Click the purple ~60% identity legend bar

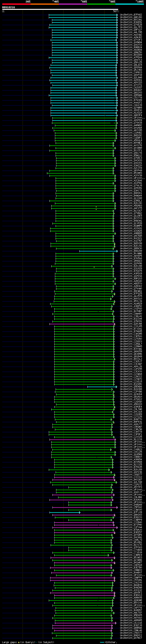point(73,4)
